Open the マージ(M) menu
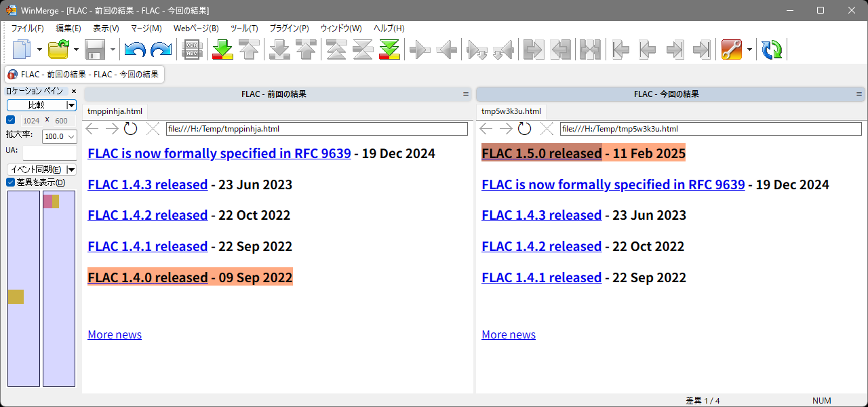Viewport: 868px width, 407px height. pyautogui.click(x=146, y=28)
